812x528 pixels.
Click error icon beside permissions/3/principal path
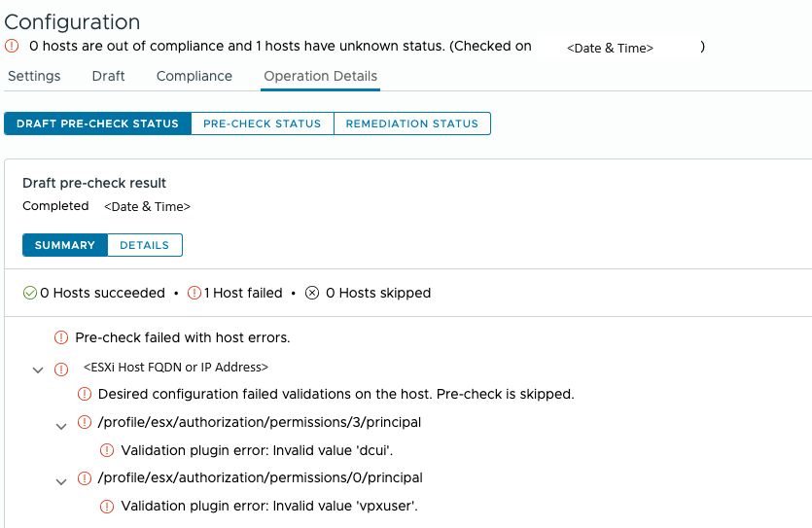click(x=85, y=423)
